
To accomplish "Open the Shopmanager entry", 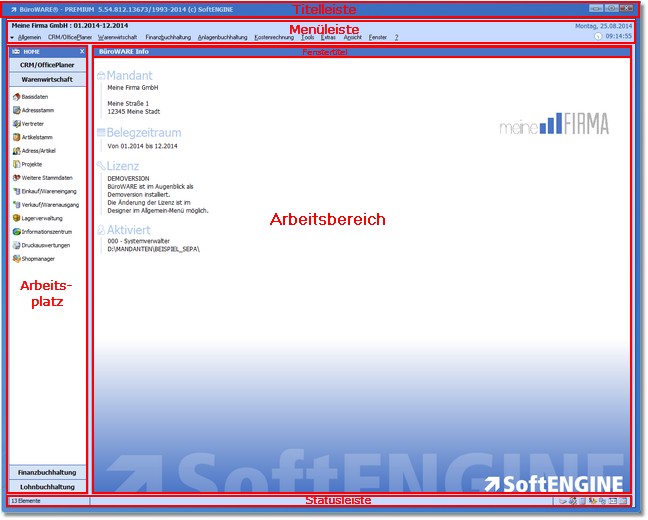I will [36, 258].
